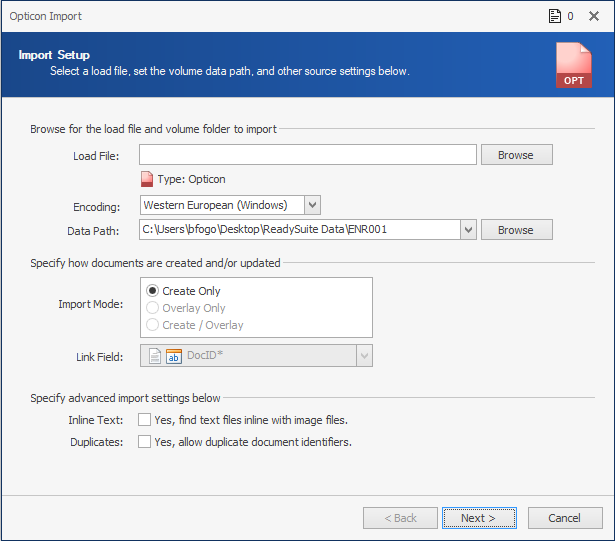Browse for the Data Path folder
This screenshot has width=615, height=541.
517,230
